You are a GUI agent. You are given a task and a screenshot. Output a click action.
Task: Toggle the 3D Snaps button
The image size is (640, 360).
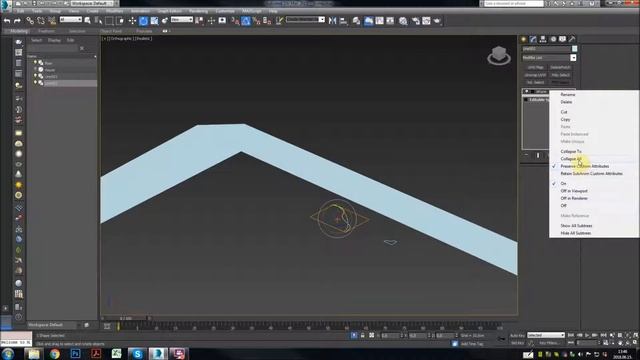coord(235,20)
